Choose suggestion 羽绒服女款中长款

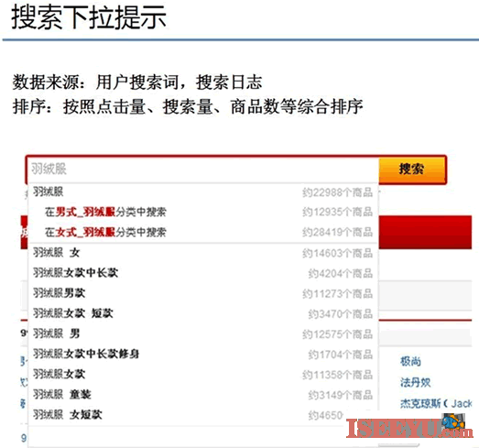point(203,273)
